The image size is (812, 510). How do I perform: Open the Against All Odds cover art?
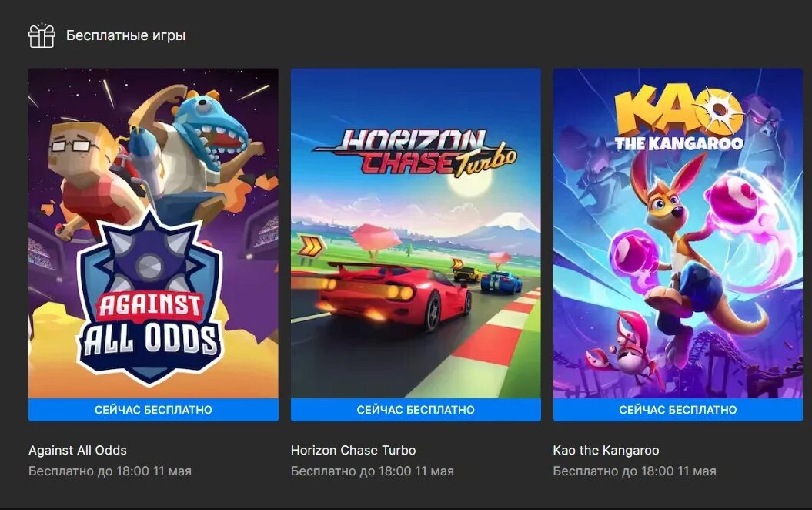[x=153, y=233]
